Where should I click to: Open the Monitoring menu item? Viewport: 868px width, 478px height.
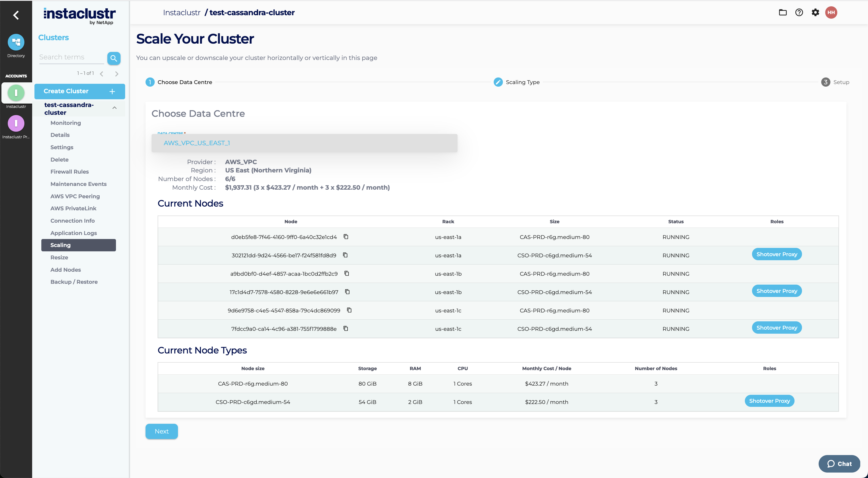[66, 123]
